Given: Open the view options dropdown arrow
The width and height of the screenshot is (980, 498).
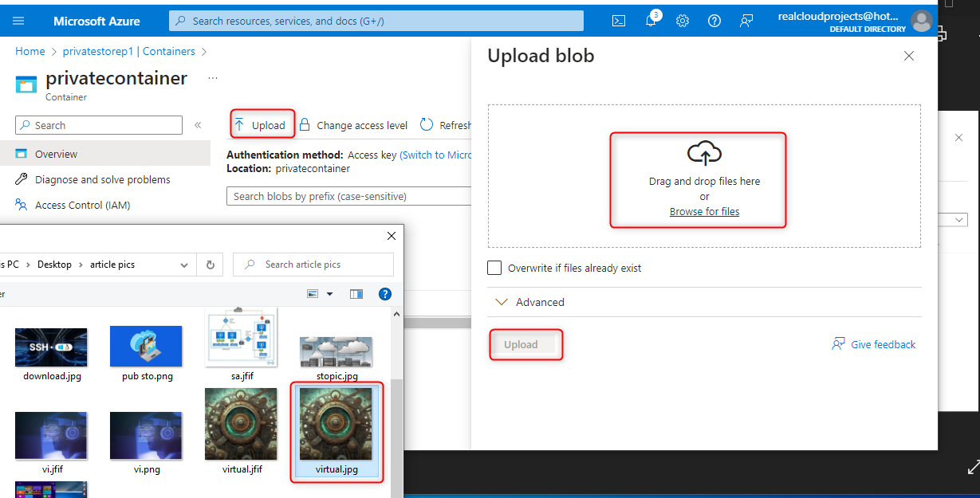Looking at the screenshot, I should coord(330,294).
